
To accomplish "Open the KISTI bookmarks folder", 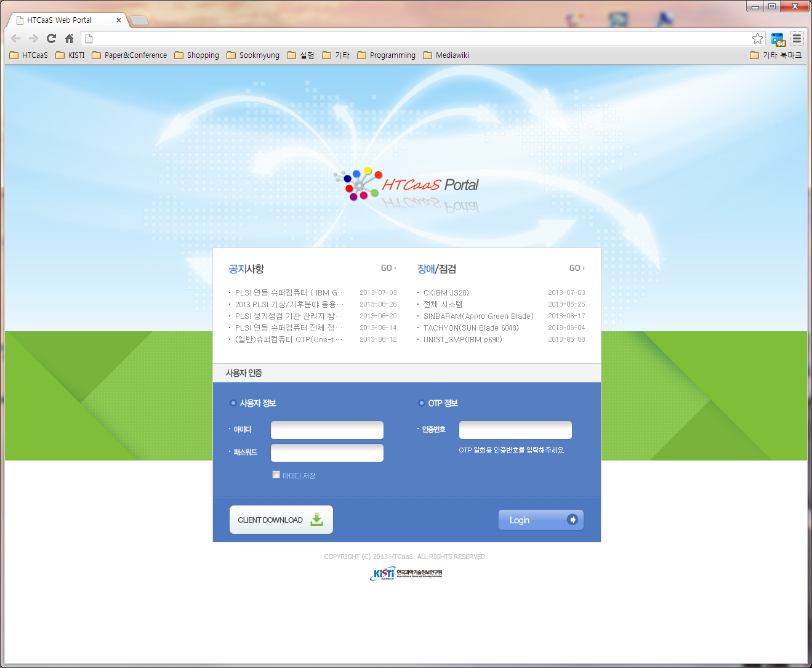I will click(x=70, y=55).
